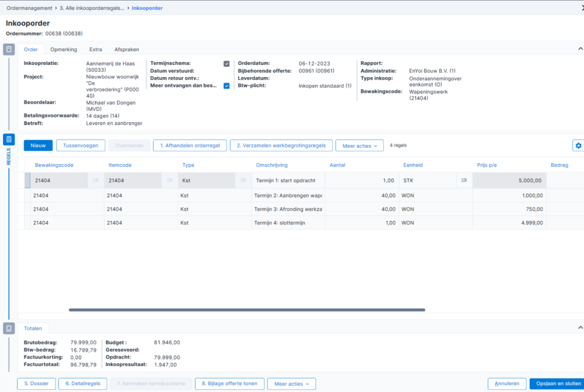Screen dimensions: 584x392
Task: Sort by the Omschrijving column header
Action: point(272,165)
